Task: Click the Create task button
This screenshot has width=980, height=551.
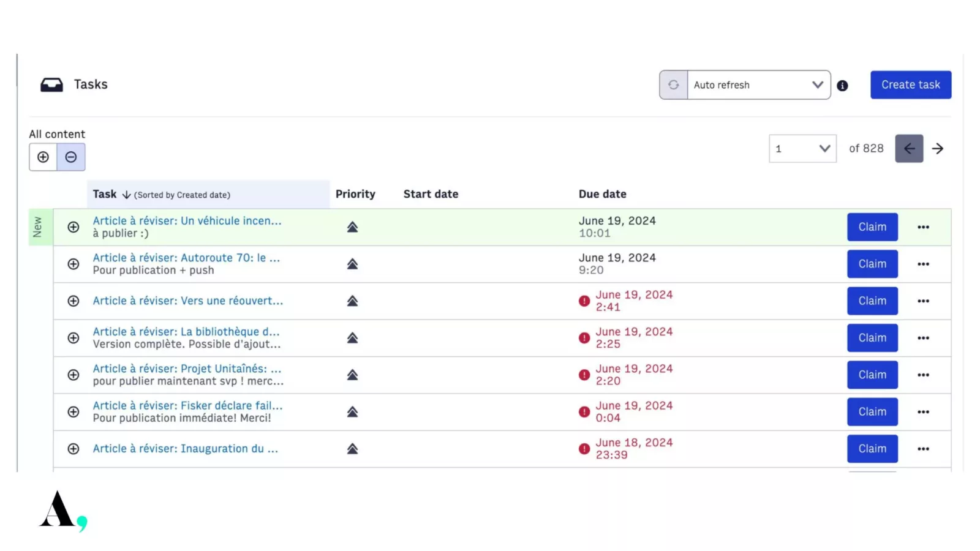Action: pos(911,84)
